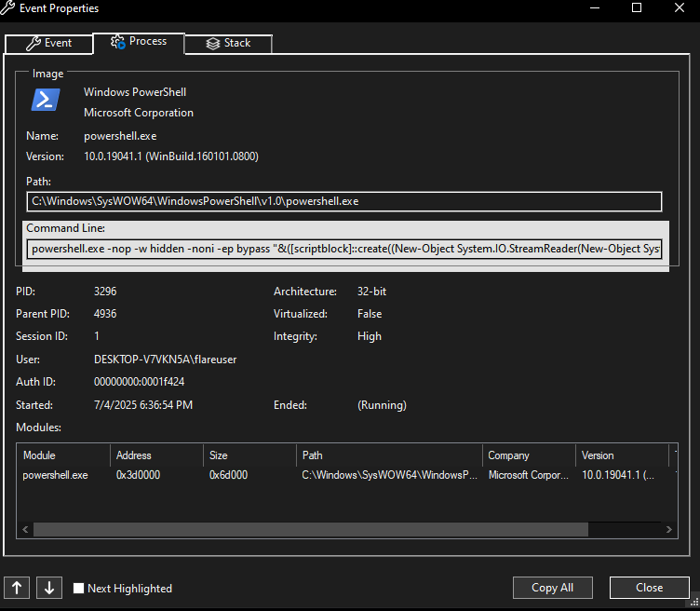Click the Parent PID value 4936
The height and width of the screenshot is (611, 700).
click(105, 314)
